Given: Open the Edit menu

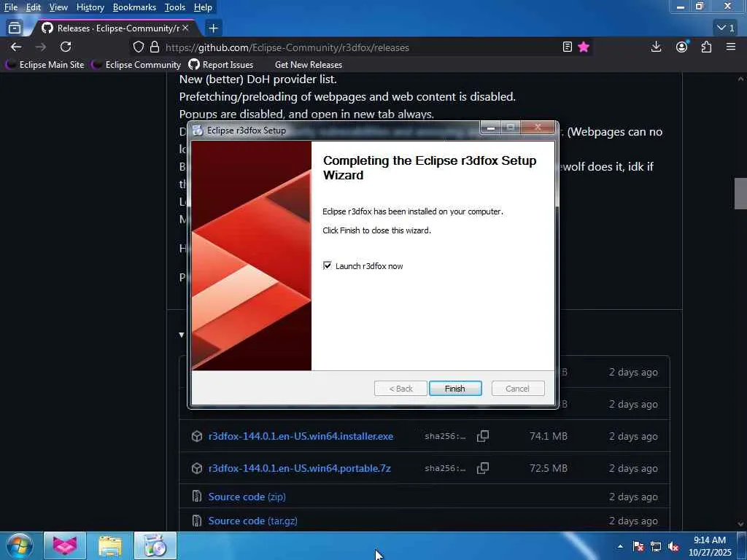Looking at the screenshot, I should tap(34, 7).
